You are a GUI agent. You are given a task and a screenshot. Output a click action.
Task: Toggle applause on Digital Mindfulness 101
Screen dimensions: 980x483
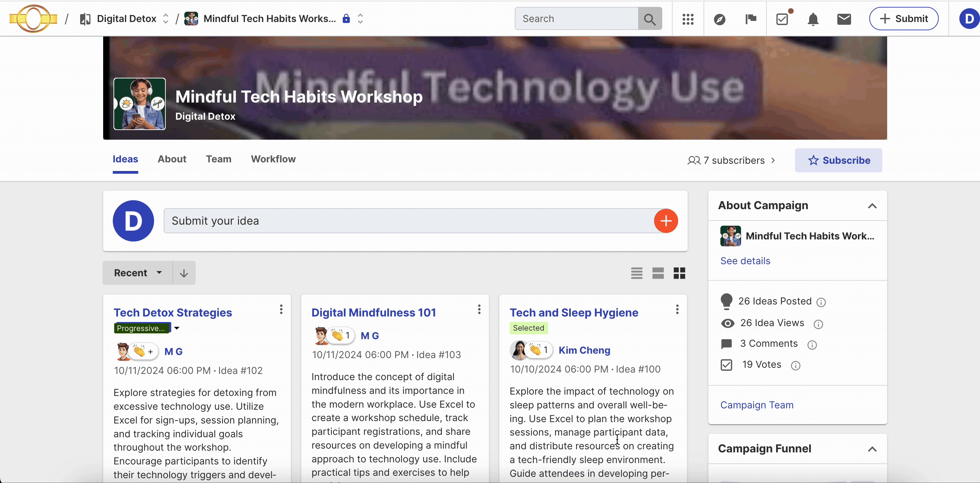(341, 335)
